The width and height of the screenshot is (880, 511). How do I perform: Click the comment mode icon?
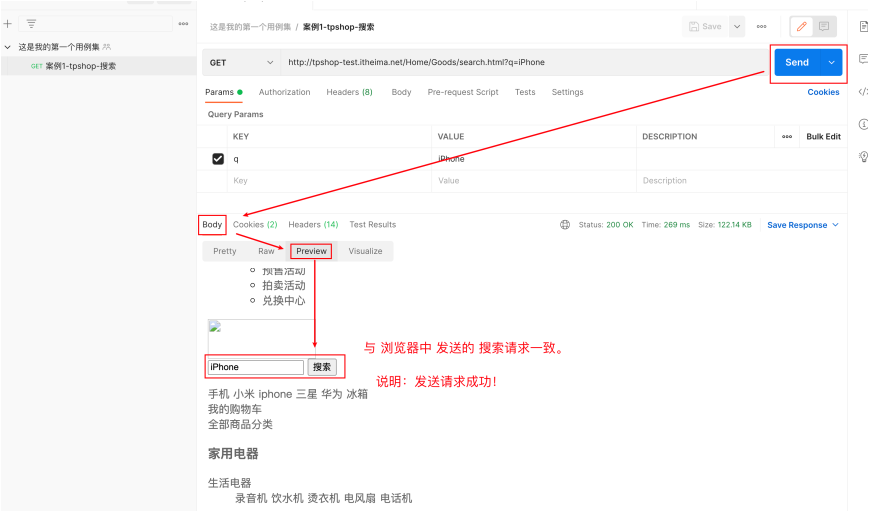824,26
